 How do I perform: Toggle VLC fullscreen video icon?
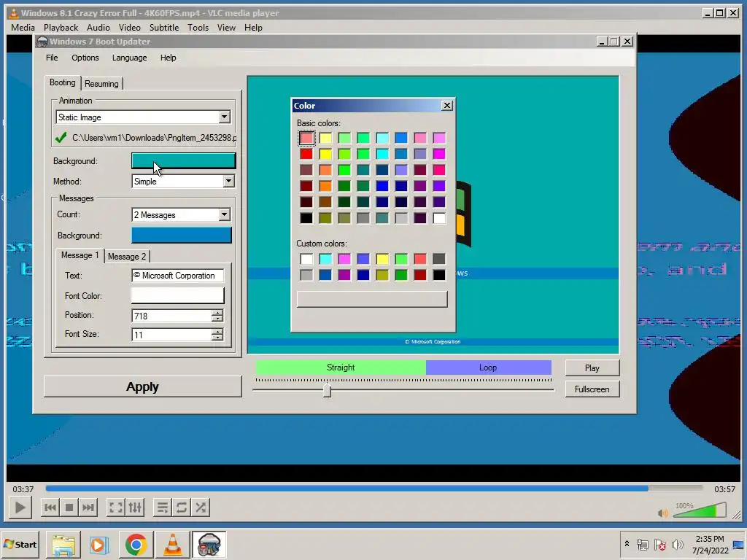click(116, 507)
